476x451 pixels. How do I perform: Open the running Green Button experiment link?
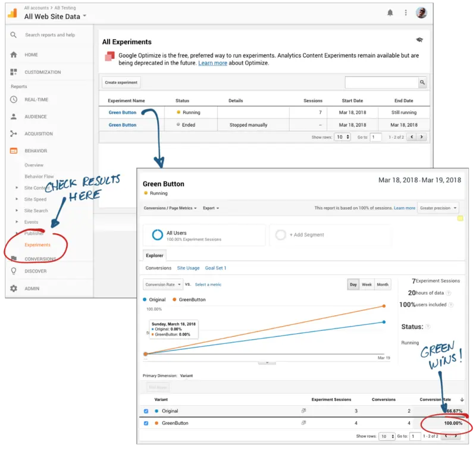coord(122,112)
